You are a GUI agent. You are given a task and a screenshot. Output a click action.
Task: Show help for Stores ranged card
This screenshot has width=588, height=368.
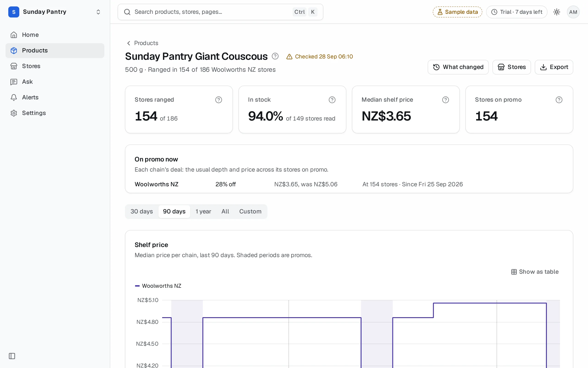click(x=218, y=100)
